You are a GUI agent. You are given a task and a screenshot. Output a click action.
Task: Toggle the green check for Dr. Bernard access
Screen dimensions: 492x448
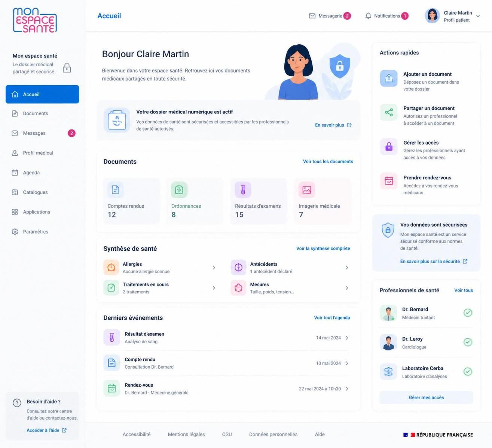468,313
